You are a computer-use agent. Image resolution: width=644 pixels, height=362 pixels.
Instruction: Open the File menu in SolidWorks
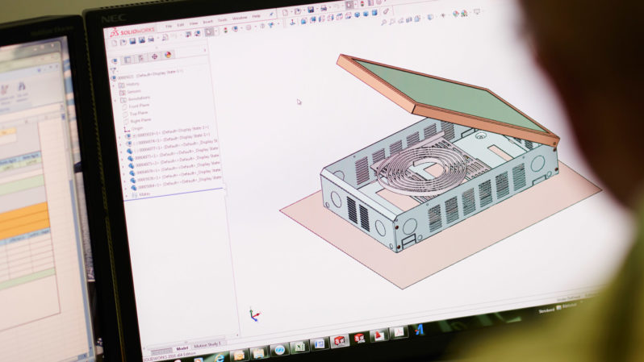(169, 26)
